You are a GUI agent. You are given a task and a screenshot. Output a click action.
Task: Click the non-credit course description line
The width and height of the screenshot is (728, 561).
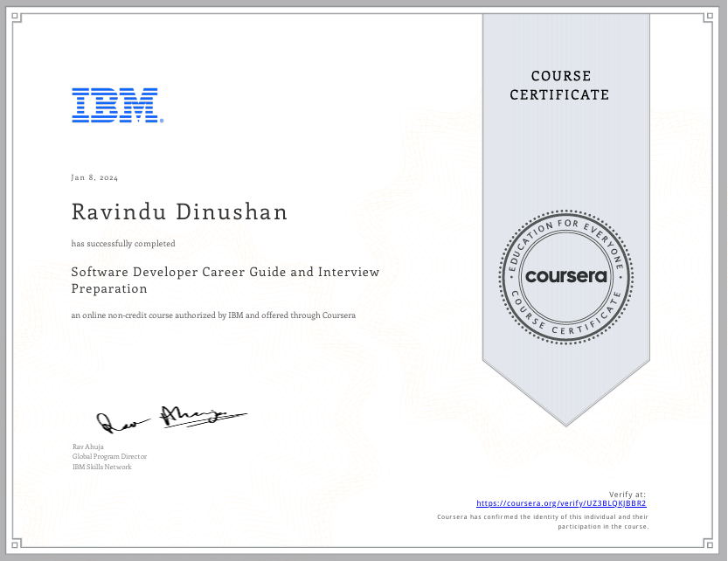(x=213, y=315)
